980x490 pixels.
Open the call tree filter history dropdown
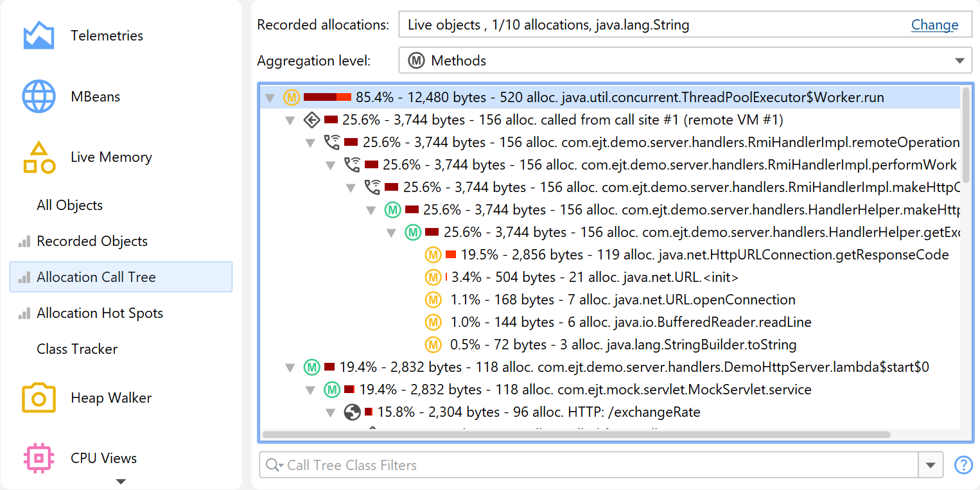[x=931, y=465]
